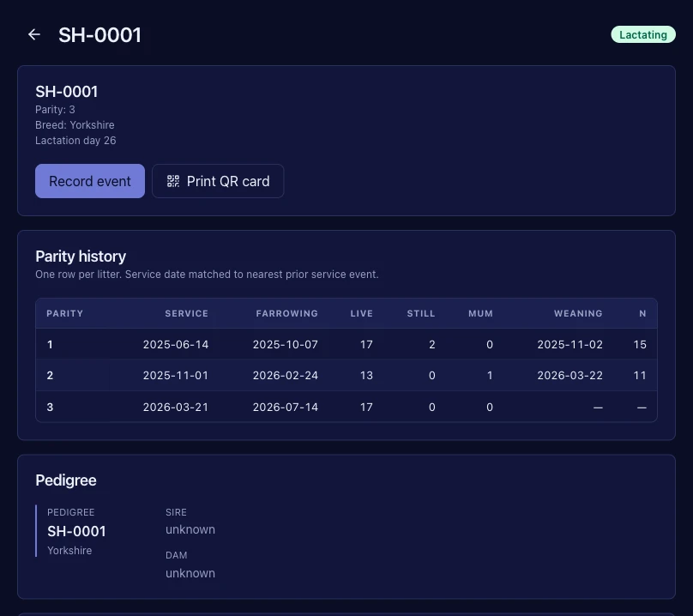Click live count 13 in parity 2
The height and width of the screenshot is (616, 693).
366,376
